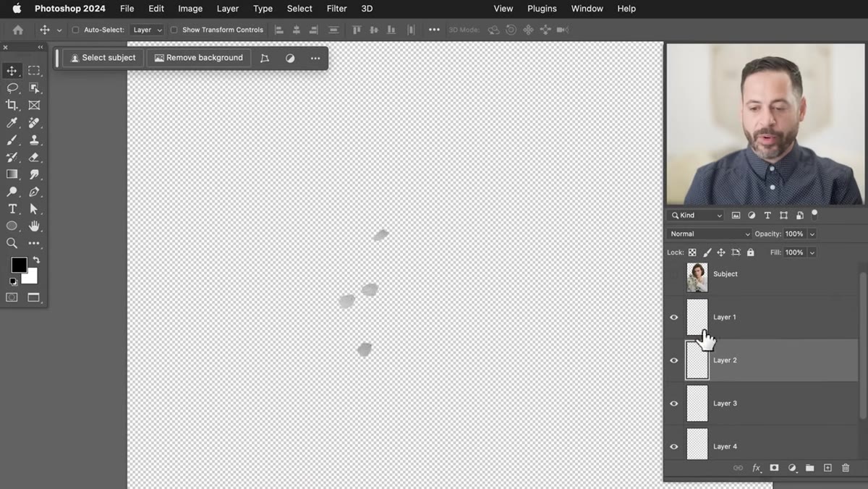
Task: Hide Layer 2 using its eye icon
Action: tap(674, 360)
